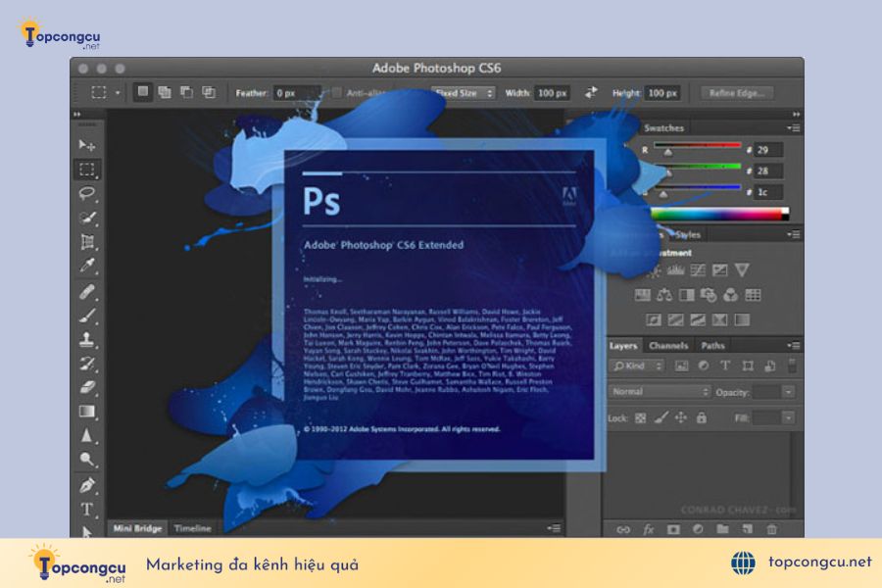Add a Channel Mixer adjustment
The height and width of the screenshot is (588, 882).
click(x=731, y=295)
